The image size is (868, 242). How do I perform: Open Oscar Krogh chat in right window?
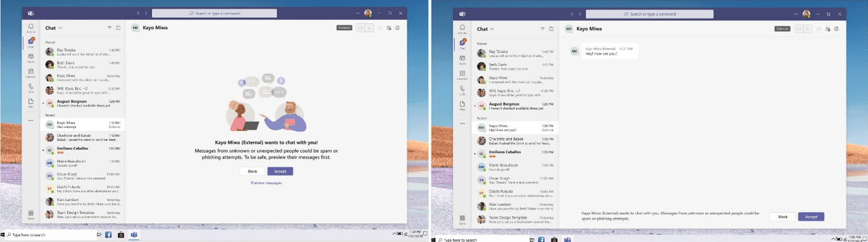(515, 181)
